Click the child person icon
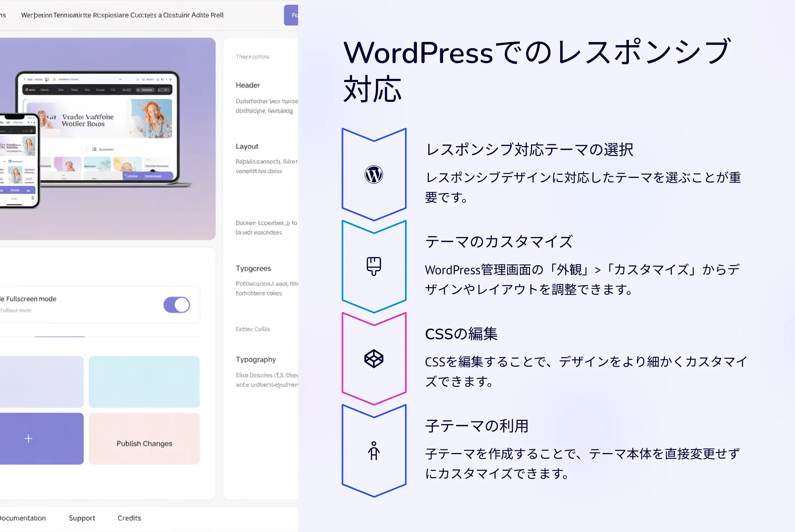The image size is (795, 532). click(374, 451)
